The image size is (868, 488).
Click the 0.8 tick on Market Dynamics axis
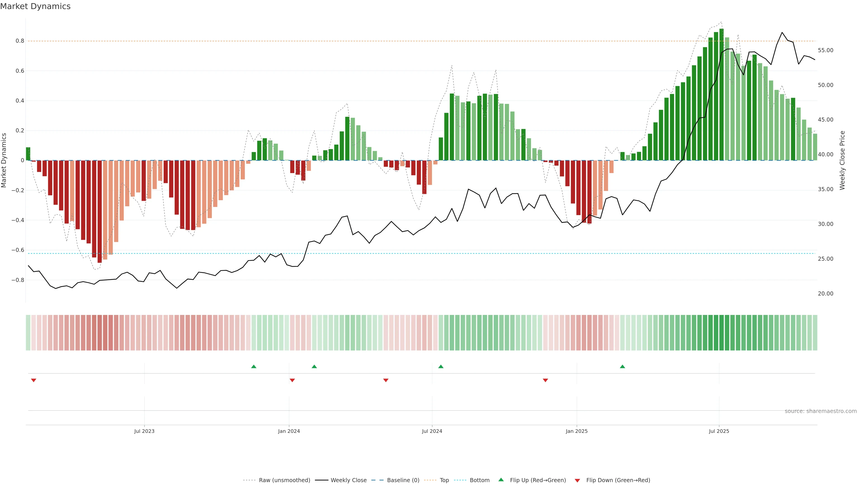(20, 41)
